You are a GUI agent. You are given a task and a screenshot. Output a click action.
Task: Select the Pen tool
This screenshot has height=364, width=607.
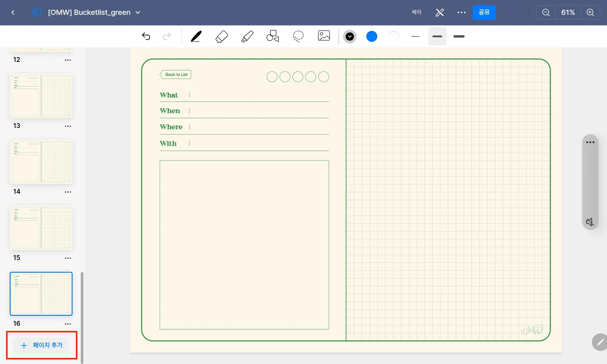click(x=196, y=36)
